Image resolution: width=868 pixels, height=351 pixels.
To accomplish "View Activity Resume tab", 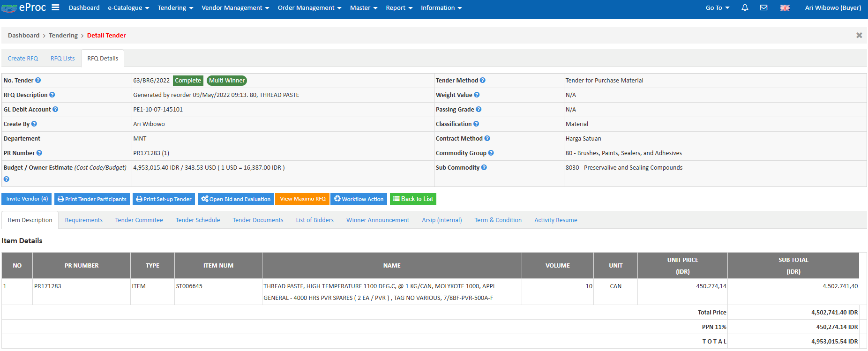I will (556, 220).
